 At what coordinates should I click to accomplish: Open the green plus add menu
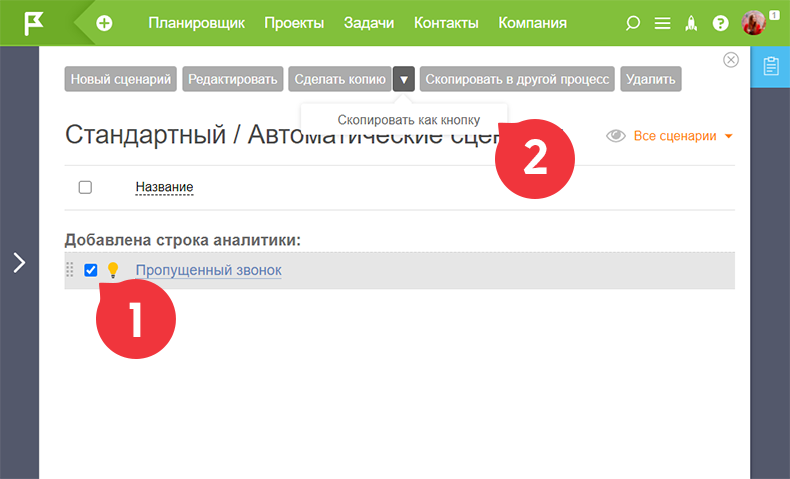point(104,23)
